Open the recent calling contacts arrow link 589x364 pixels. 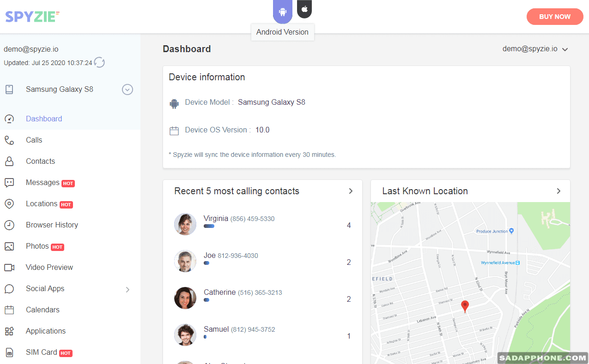pyautogui.click(x=351, y=191)
